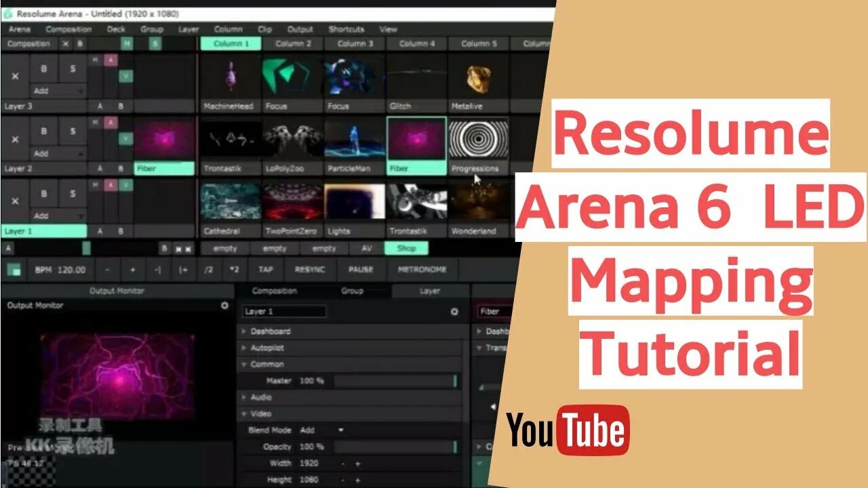This screenshot has width=868, height=488.
Task: Open the Deck menu
Action: tap(116, 29)
